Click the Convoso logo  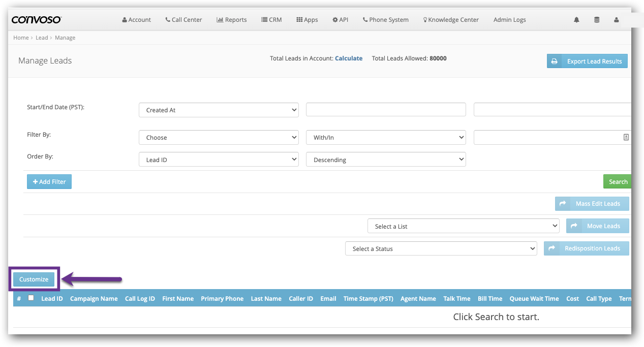[x=36, y=20]
